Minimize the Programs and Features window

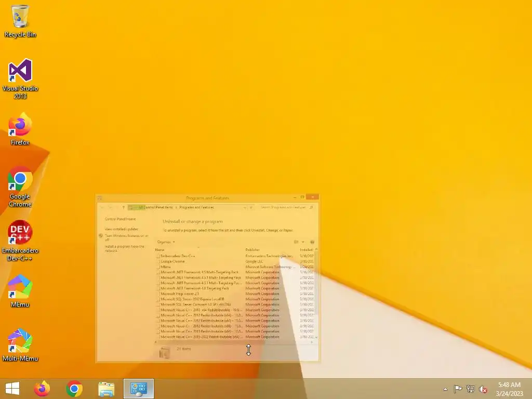tap(295, 197)
